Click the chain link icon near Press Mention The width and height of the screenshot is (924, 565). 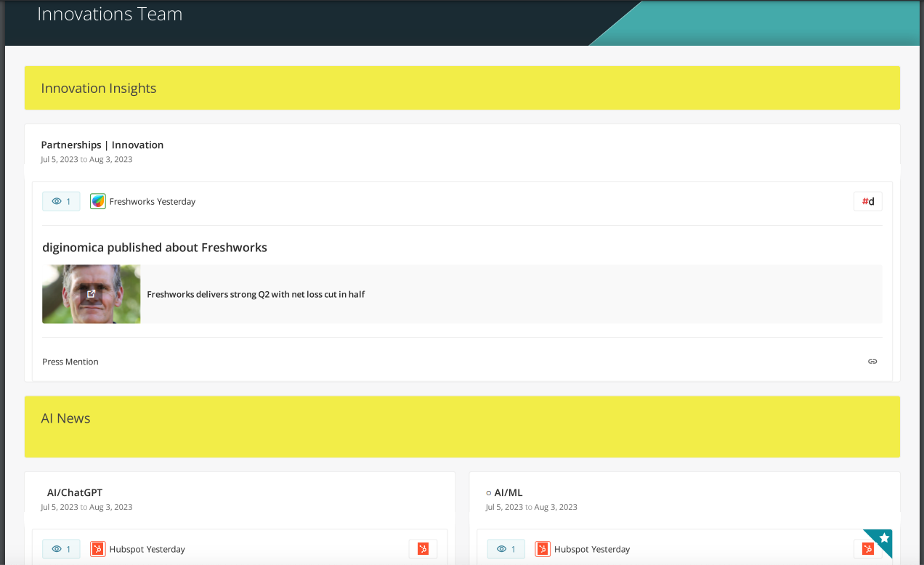[872, 361]
